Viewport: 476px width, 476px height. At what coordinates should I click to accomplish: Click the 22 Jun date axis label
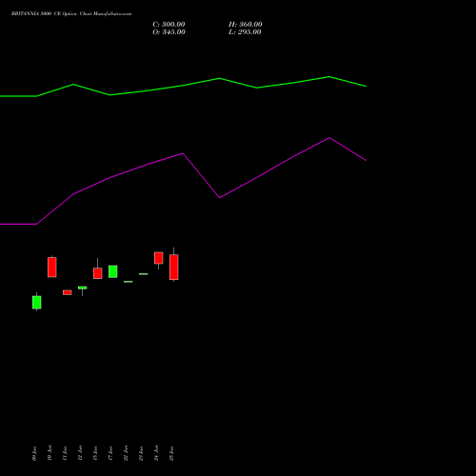pos(126,453)
